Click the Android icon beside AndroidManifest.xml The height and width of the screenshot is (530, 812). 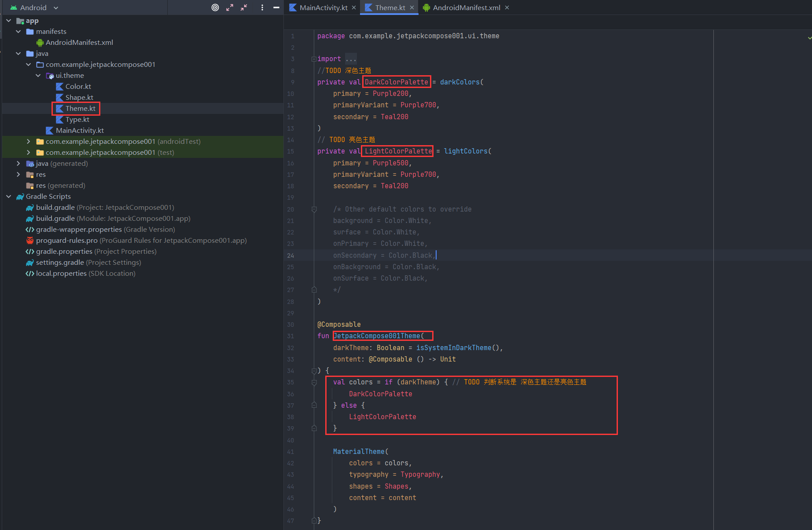point(40,42)
